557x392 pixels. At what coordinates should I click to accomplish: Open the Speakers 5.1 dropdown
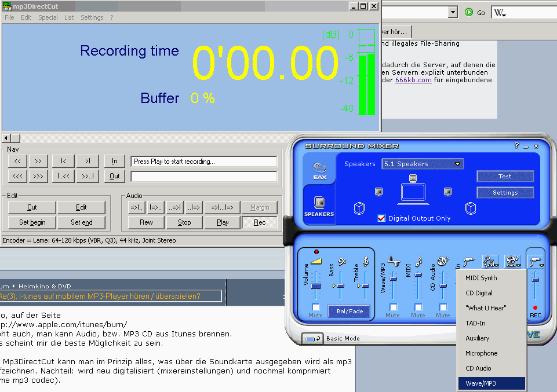423,164
